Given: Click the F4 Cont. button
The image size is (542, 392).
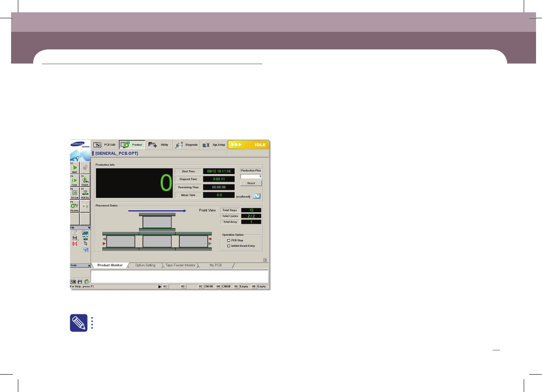Looking at the screenshot, I should coord(75,180).
